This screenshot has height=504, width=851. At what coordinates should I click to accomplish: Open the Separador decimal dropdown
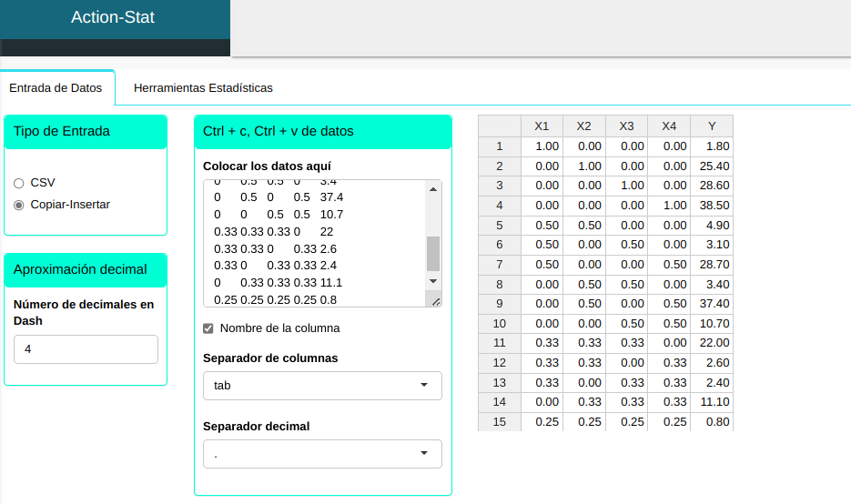(x=322, y=454)
